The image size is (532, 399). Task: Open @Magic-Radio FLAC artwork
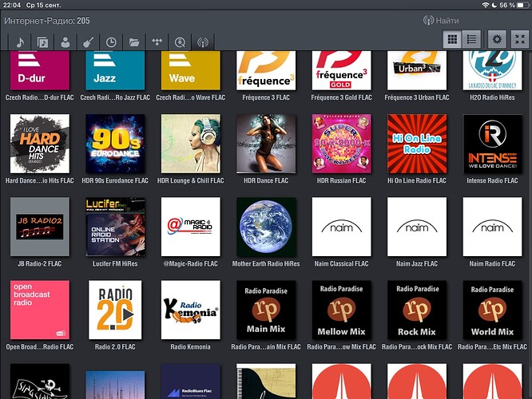[191, 227]
